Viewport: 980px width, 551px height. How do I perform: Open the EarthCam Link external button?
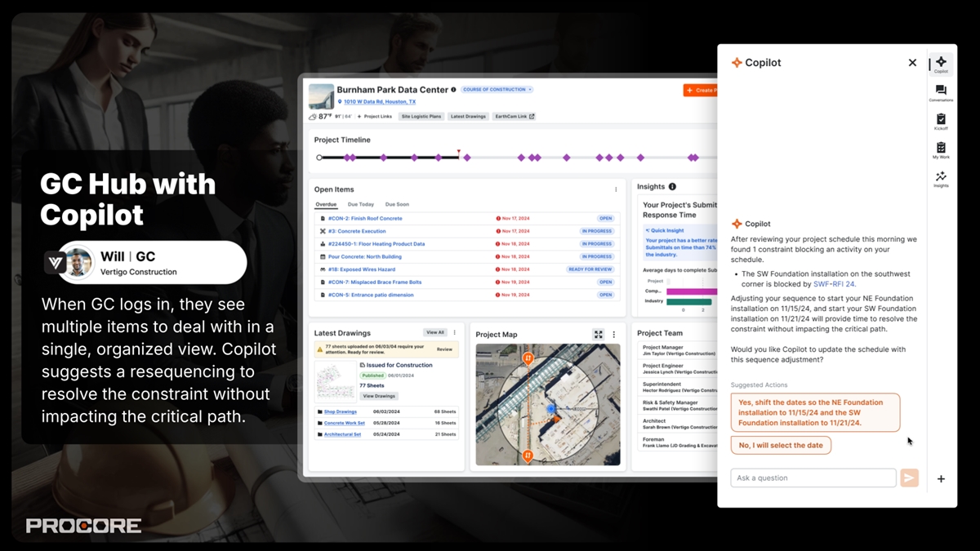point(515,117)
